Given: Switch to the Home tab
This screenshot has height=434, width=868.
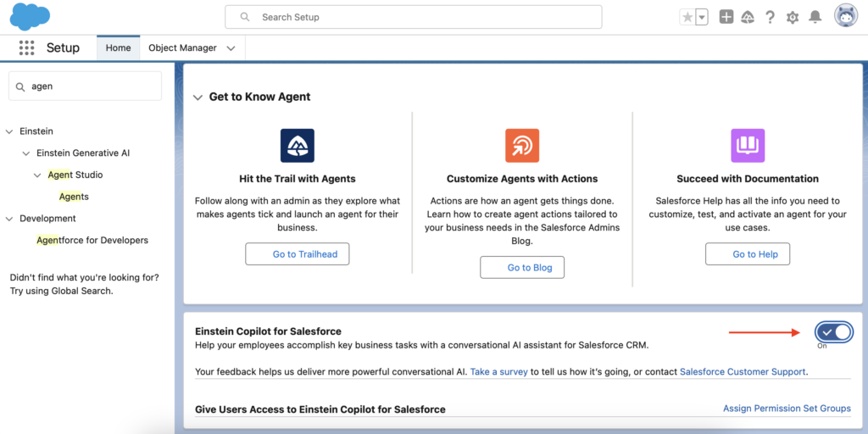Looking at the screenshot, I should [118, 48].
